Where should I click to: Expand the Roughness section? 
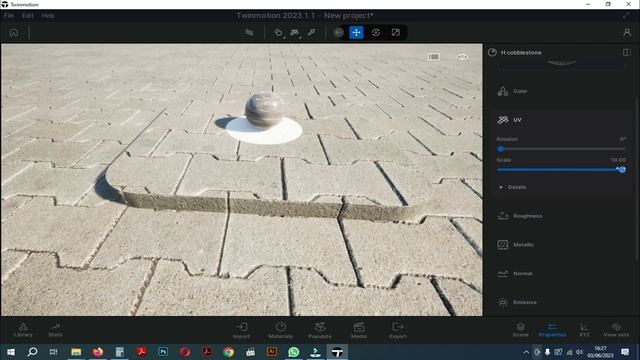click(561, 216)
